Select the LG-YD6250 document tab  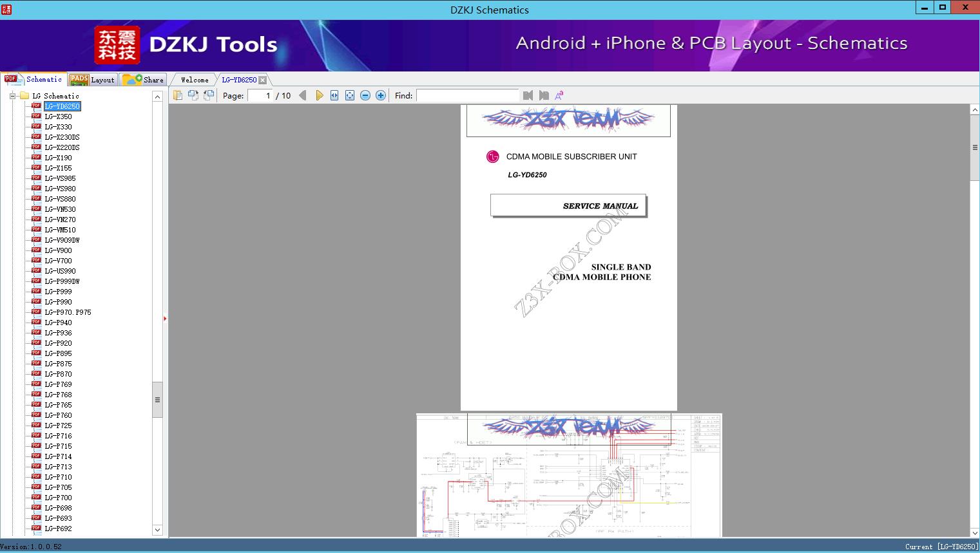(239, 80)
